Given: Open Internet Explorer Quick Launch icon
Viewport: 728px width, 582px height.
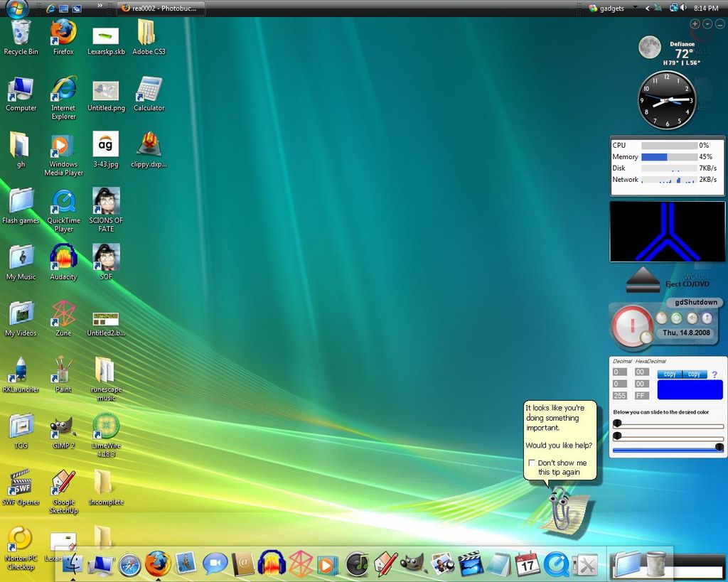Looking at the screenshot, I should 50,8.
